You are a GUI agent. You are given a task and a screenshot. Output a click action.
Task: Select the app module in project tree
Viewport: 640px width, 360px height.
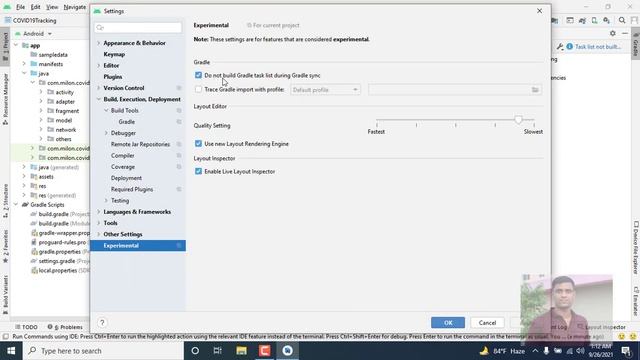tap(35, 45)
